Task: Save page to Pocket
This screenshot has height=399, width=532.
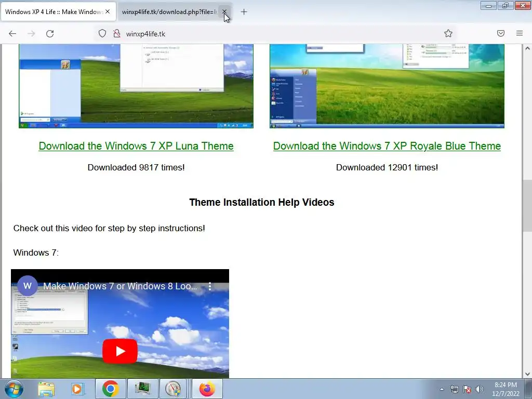Action: 501,33
